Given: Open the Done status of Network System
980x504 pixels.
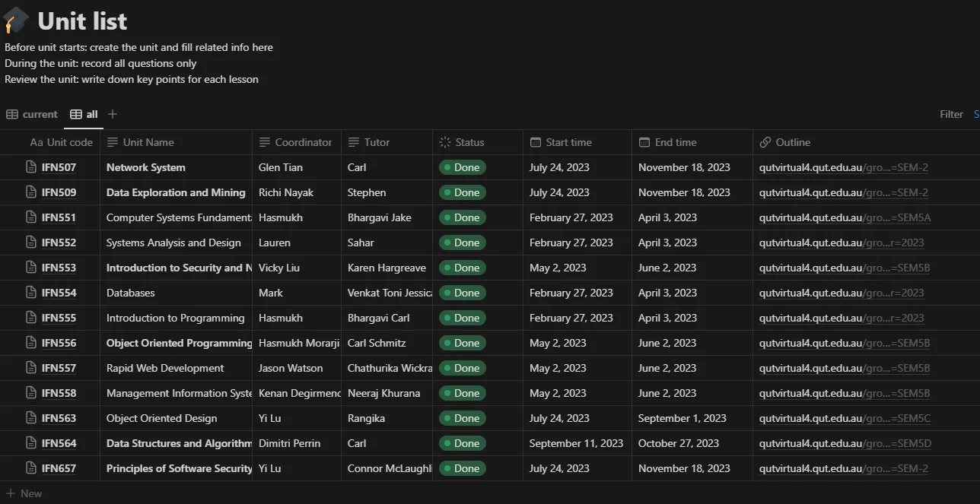Looking at the screenshot, I should pyautogui.click(x=462, y=167).
